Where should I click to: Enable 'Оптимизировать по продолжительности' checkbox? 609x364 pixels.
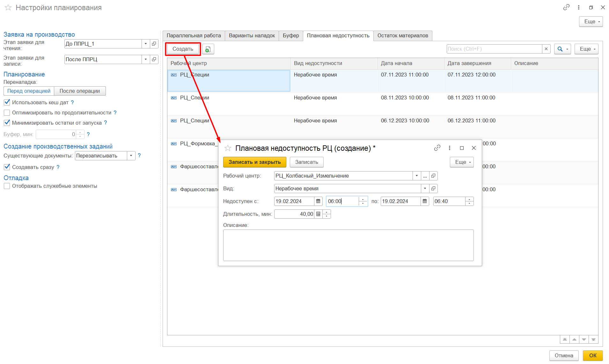click(x=7, y=113)
